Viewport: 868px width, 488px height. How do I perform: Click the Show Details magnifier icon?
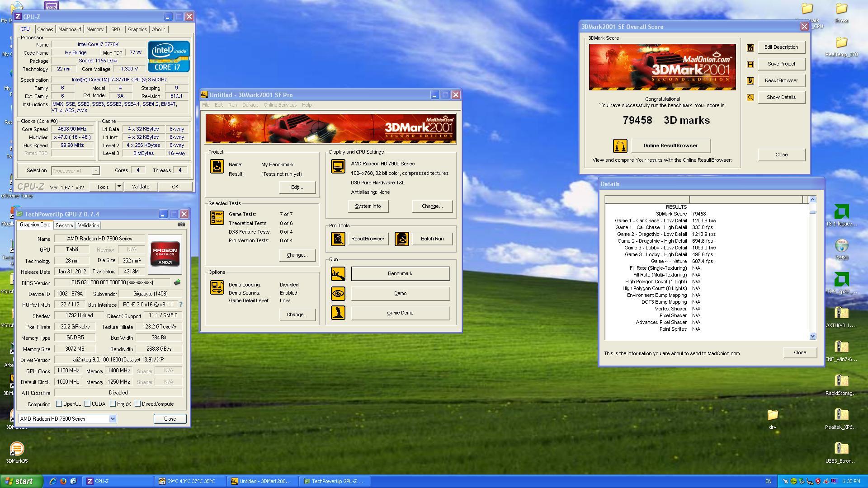750,98
